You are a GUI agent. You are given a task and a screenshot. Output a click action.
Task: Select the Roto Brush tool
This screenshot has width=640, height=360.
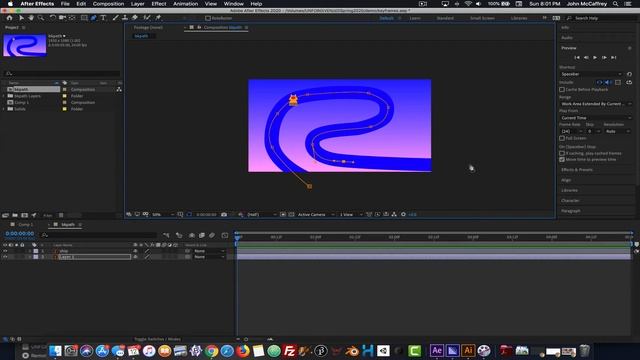147,18
